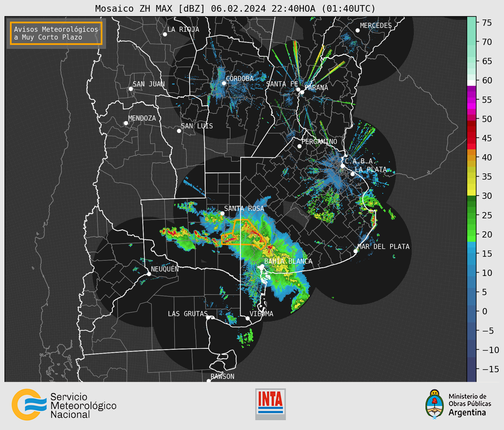Click the Santa Rosa city marker

point(222,213)
